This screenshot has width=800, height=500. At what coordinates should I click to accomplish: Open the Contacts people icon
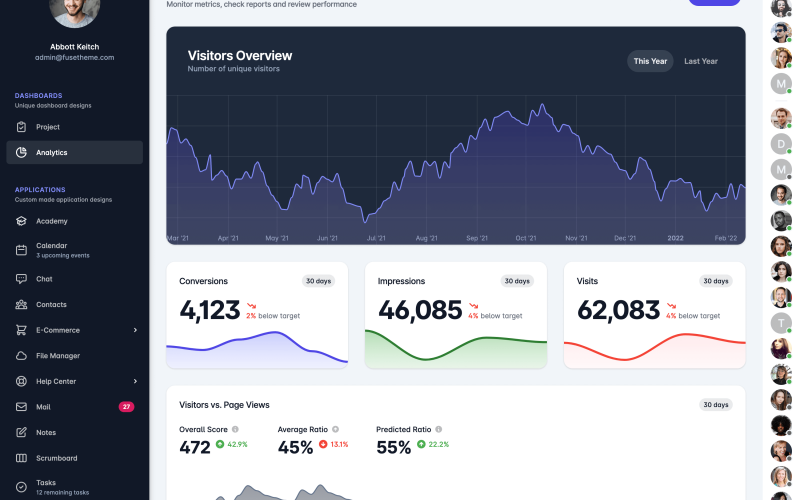tap(21, 305)
